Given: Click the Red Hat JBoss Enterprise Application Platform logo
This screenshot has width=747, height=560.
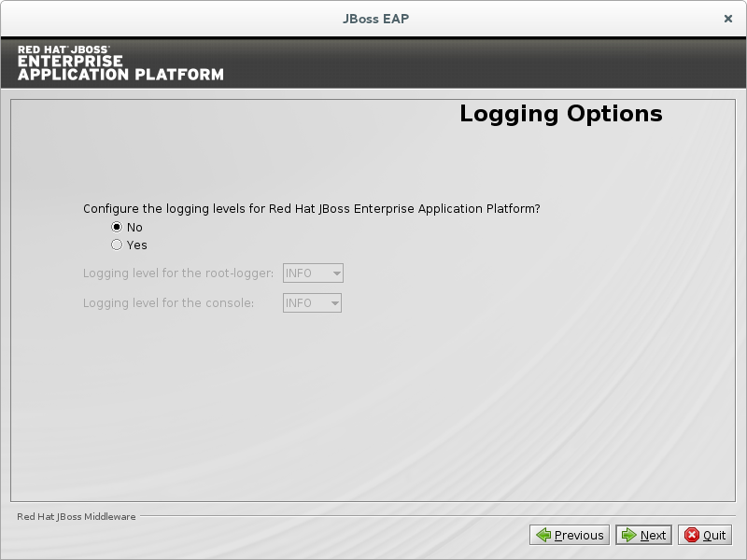Looking at the screenshot, I should [120, 63].
